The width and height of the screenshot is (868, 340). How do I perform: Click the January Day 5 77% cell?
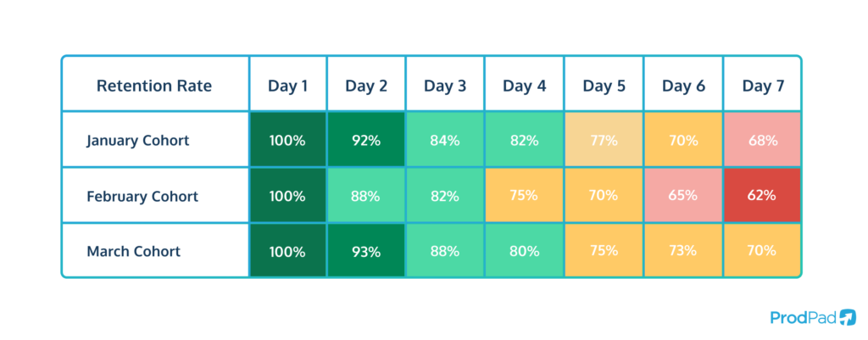click(x=604, y=141)
